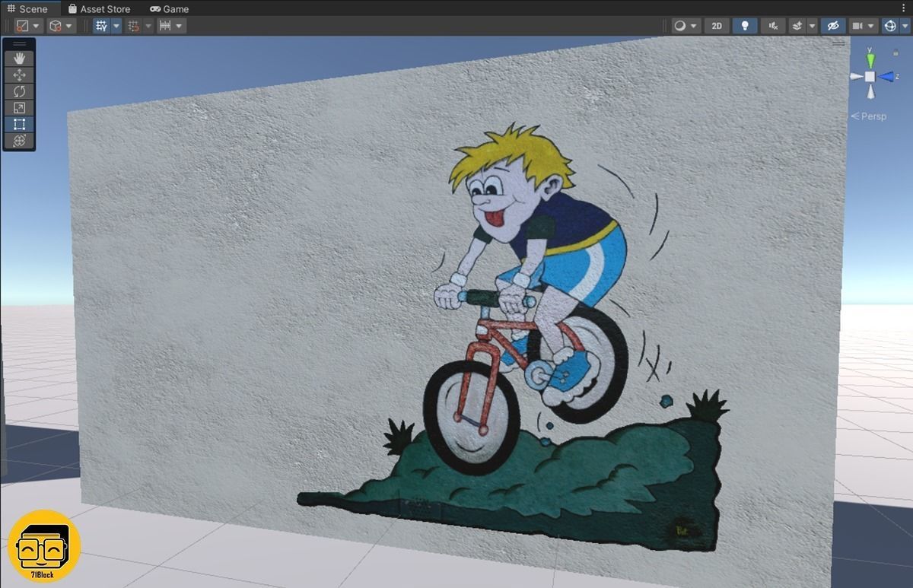Toggle scene audio mute icon
The width and height of the screenshot is (913, 588).
[773, 26]
